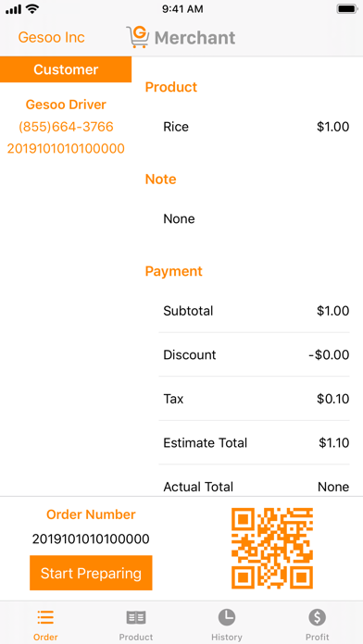The height and width of the screenshot is (644, 363).
Task: Open the Product tab book icon
Action: 136,617
